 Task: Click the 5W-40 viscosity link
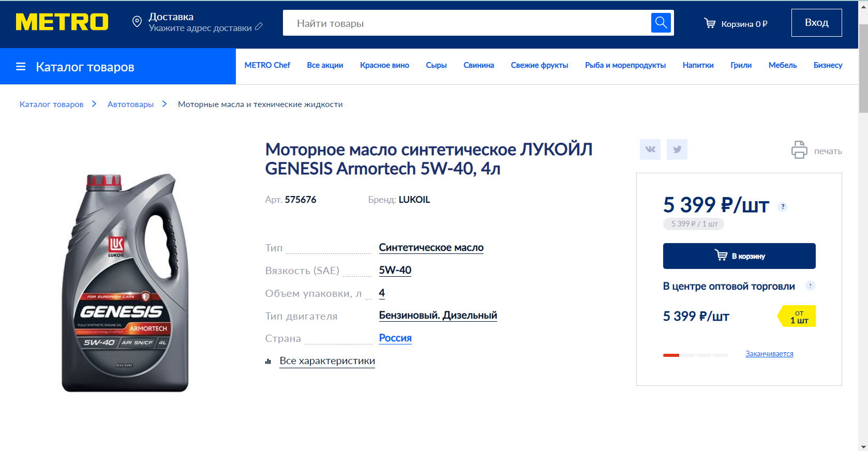(x=395, y=270)
